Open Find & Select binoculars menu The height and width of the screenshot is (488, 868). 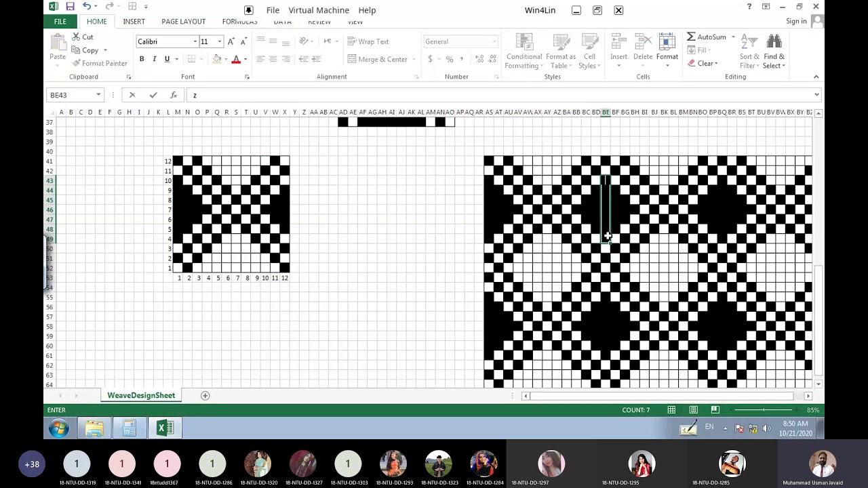[774, 52]
